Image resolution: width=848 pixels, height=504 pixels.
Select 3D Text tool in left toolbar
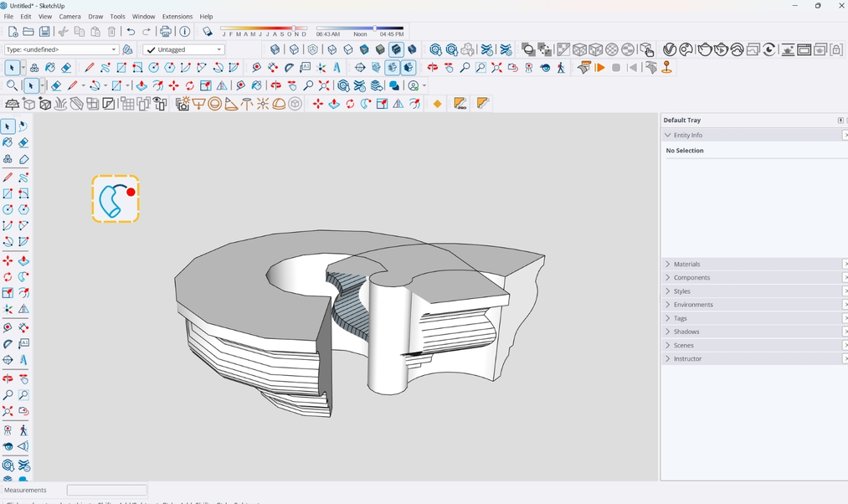[x=23, y=360]
